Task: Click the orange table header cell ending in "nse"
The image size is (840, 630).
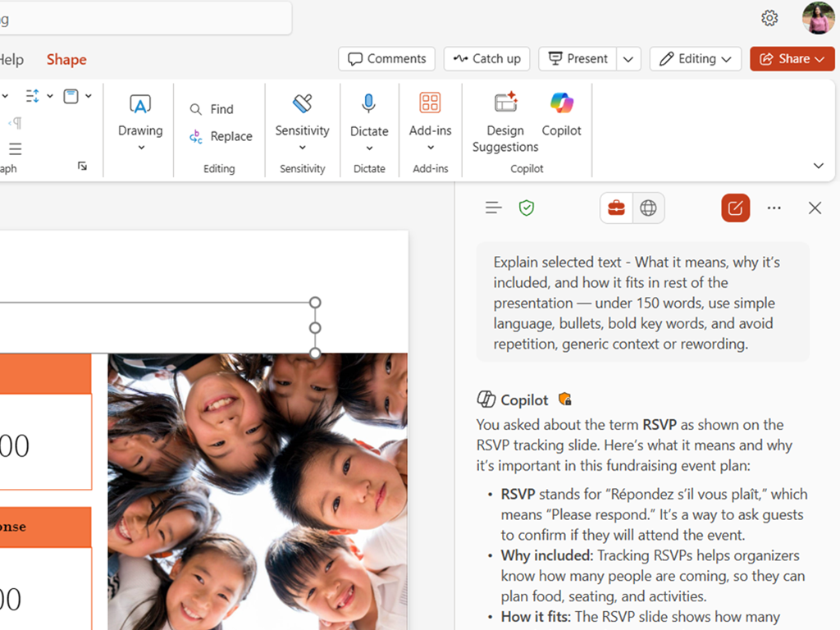Action: click(46, 527)
